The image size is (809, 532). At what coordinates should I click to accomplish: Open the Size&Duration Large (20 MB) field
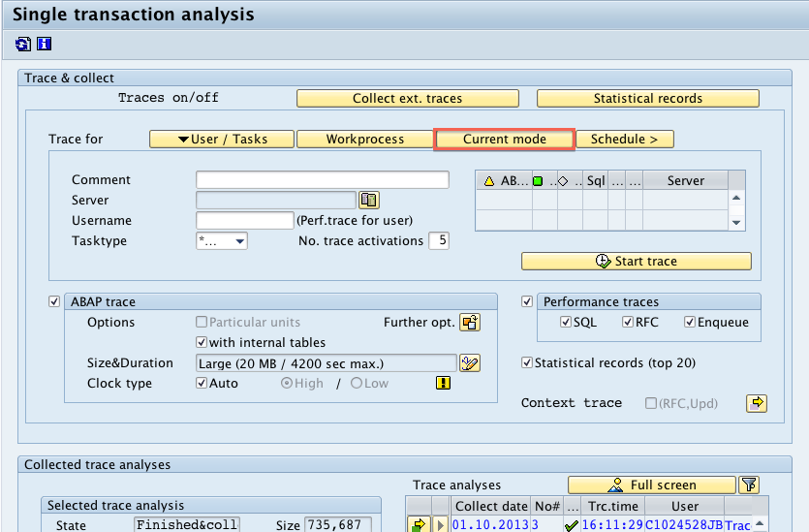coord(327,363)
